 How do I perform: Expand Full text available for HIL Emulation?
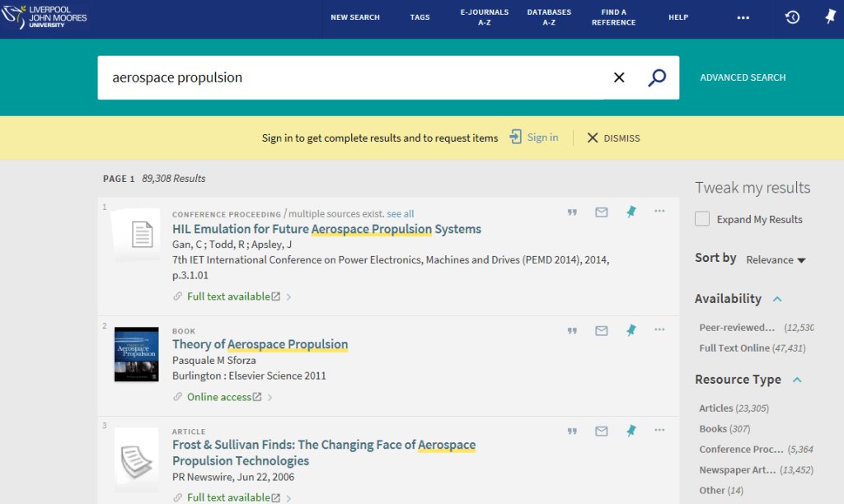coord(288,297)
